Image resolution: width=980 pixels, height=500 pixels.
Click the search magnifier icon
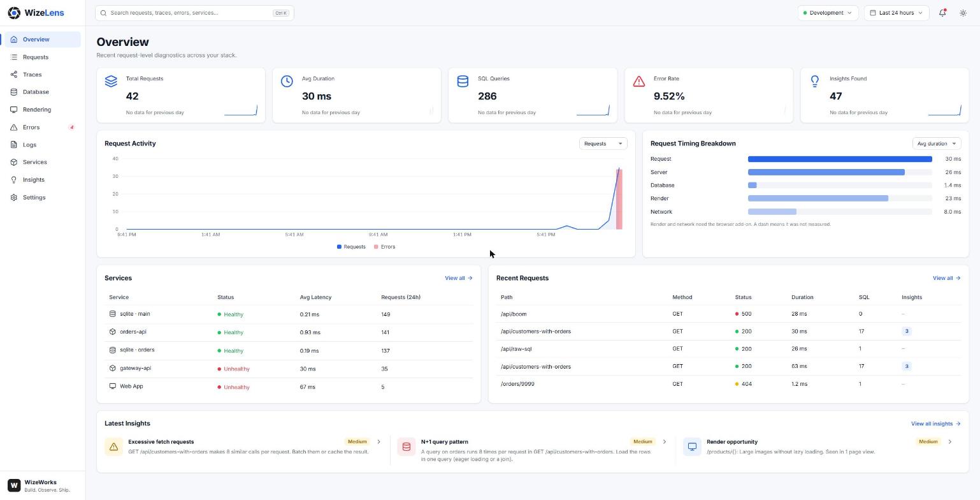click(x=103, y=13)
